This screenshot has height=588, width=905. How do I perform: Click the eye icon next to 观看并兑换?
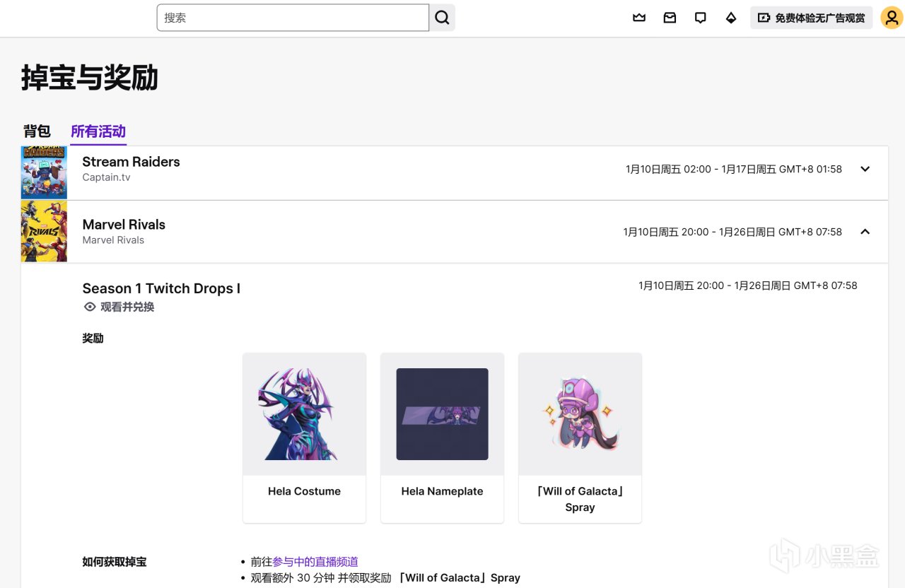pyautogui.click(x=90, y=307)
